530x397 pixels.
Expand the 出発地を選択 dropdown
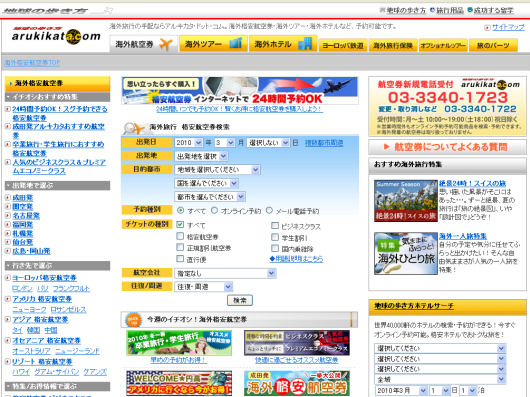[x=201, y=156]
